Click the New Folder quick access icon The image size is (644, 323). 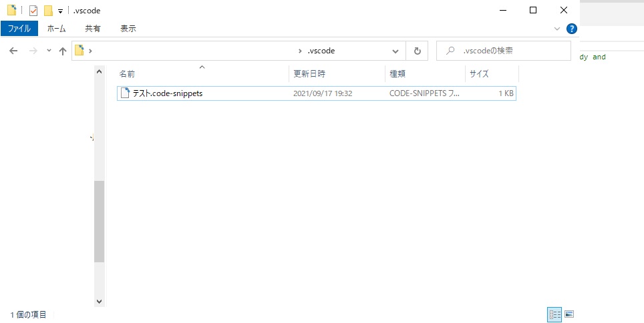tap(49, 11)
